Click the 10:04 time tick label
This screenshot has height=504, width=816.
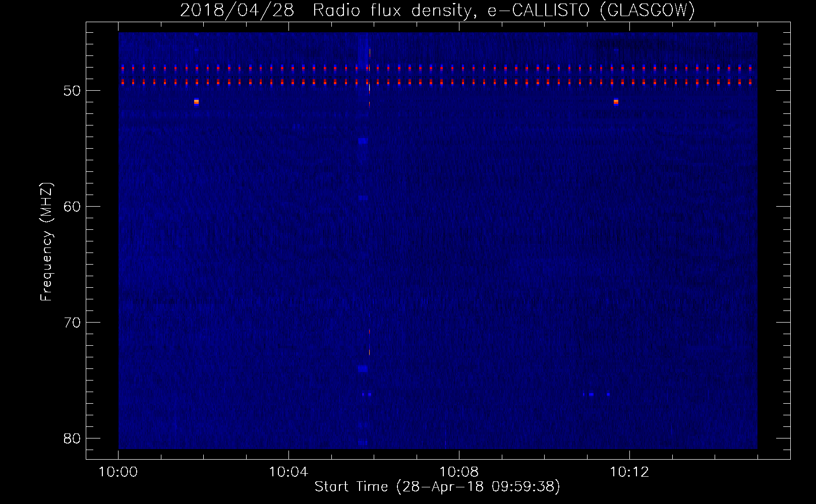pos(288,472)
